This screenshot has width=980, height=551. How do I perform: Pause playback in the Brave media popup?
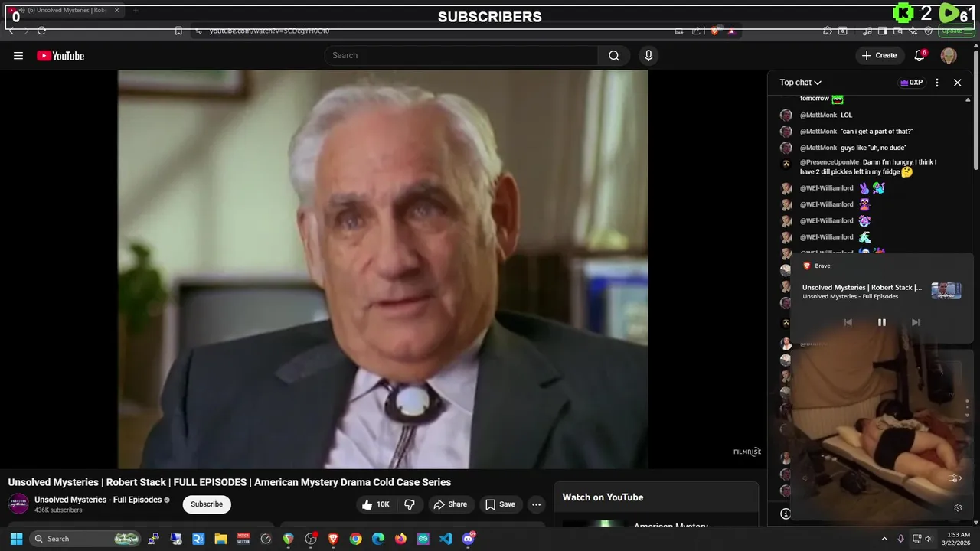tap(881, 322)
